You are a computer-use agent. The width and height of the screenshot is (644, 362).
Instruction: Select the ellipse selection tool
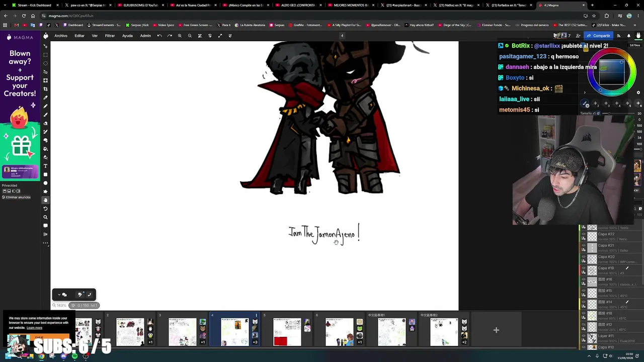45,63
